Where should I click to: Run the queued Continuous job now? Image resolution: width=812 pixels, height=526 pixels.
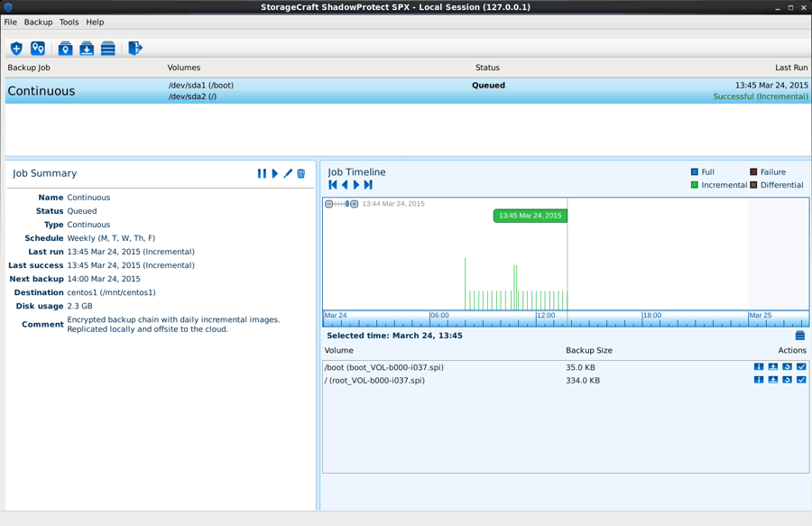pos(275,173)
